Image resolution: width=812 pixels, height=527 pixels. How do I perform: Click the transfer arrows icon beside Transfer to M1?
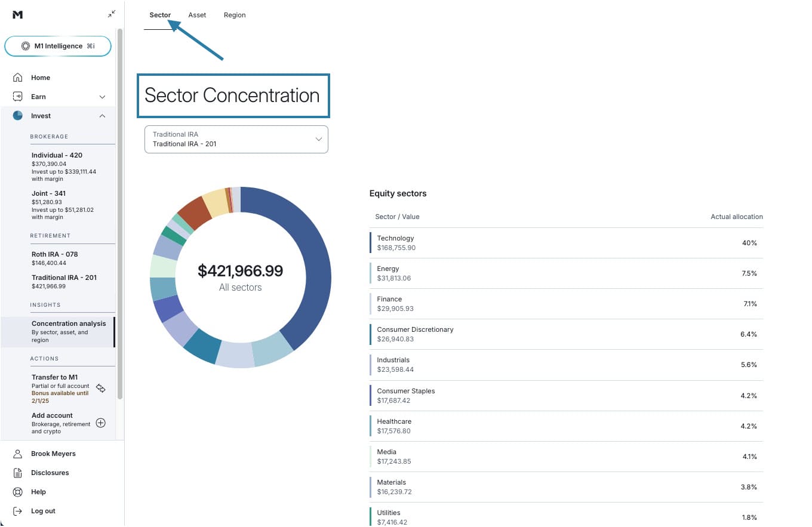click(x=101, y=389)
